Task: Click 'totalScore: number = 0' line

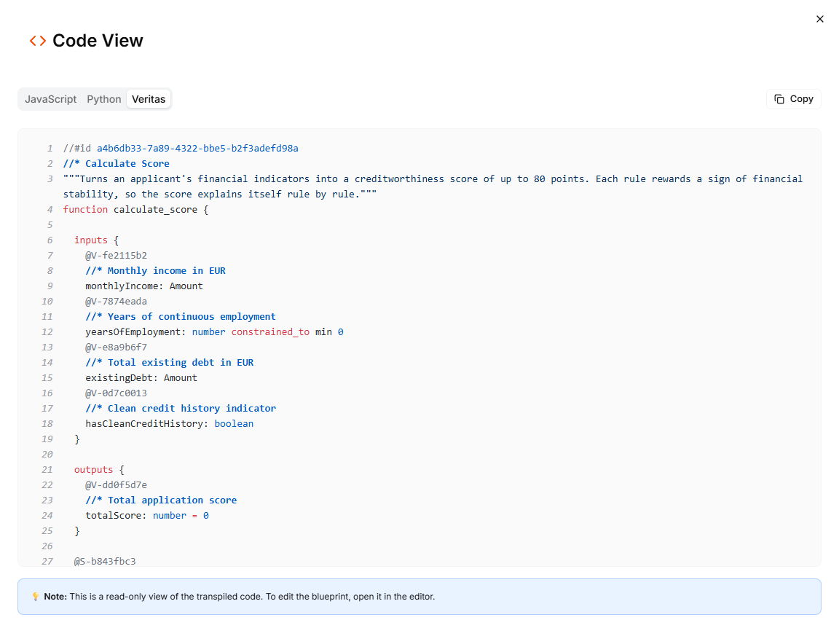Action: click(x=147, y=516)
